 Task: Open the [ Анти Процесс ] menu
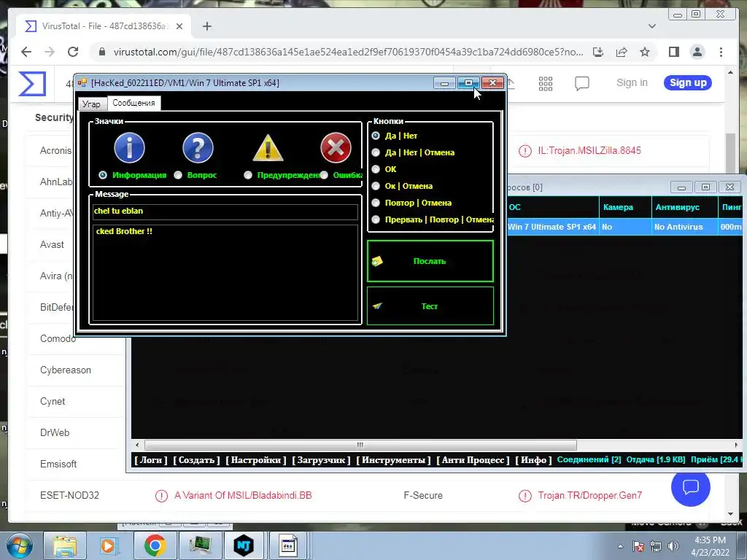(x=473, y=460)
